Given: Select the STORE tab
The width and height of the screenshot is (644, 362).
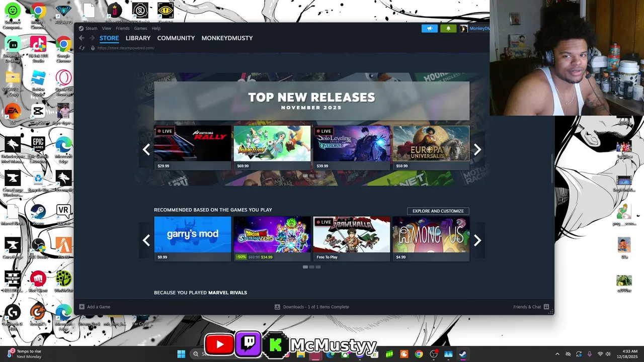Looking at the screenshot, I should 109,38.
